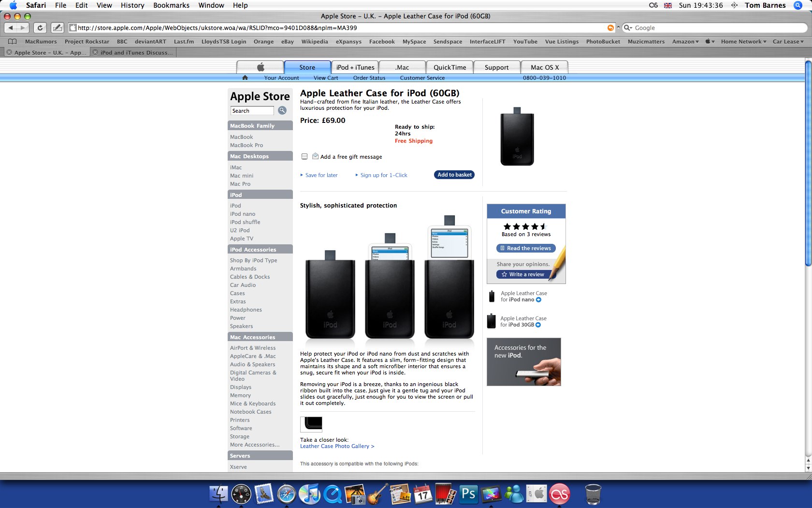Open the bookmarks book icon in bookmarks bar

pos(13,42)
